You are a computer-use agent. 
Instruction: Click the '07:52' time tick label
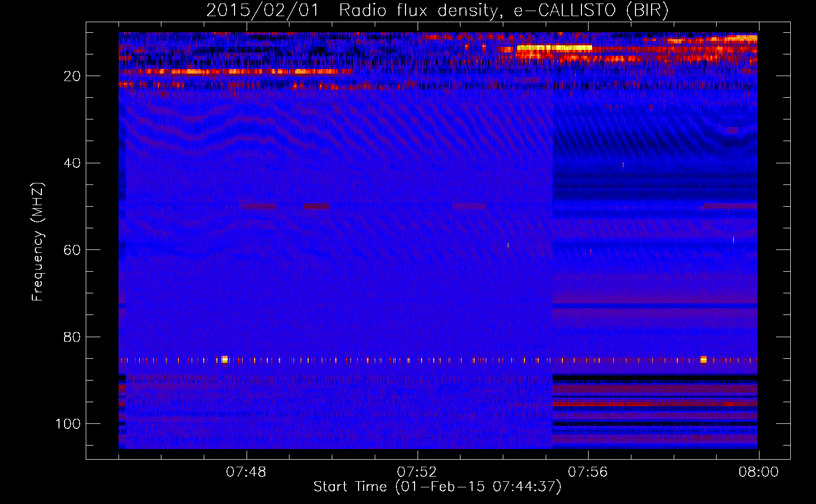tap(417, 472)
